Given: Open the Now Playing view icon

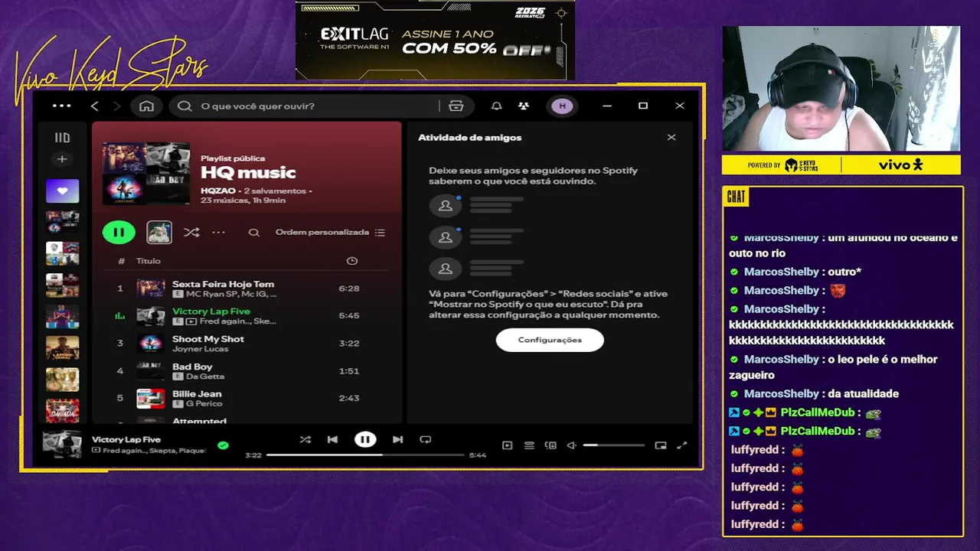Looking at the screenshot, I should point(507,445).
